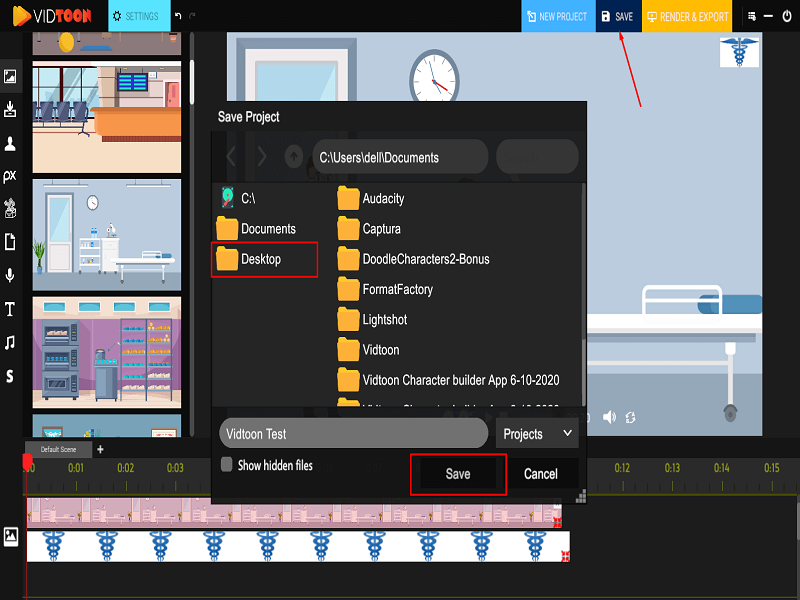800x600 pixels.
Task: Go forward in Save Project dialog
Action: coord(262,157)
